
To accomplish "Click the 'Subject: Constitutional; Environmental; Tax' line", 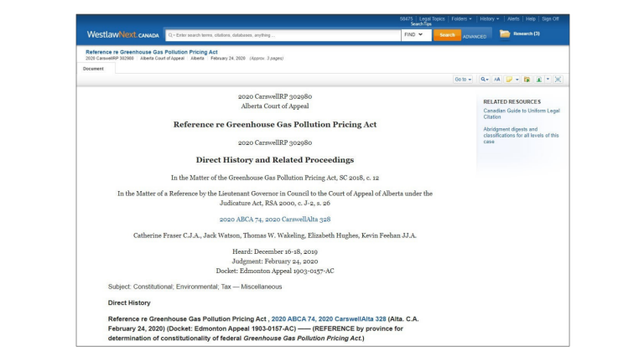I will point(195,287).
